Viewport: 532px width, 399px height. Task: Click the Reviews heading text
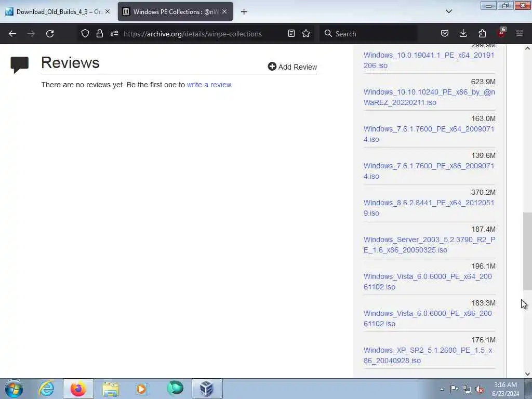coord(70,63)
